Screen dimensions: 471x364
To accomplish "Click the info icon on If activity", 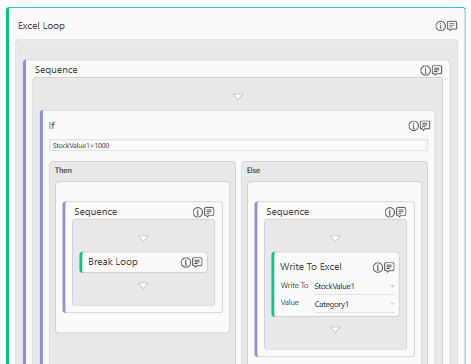I will pos(413,126).
